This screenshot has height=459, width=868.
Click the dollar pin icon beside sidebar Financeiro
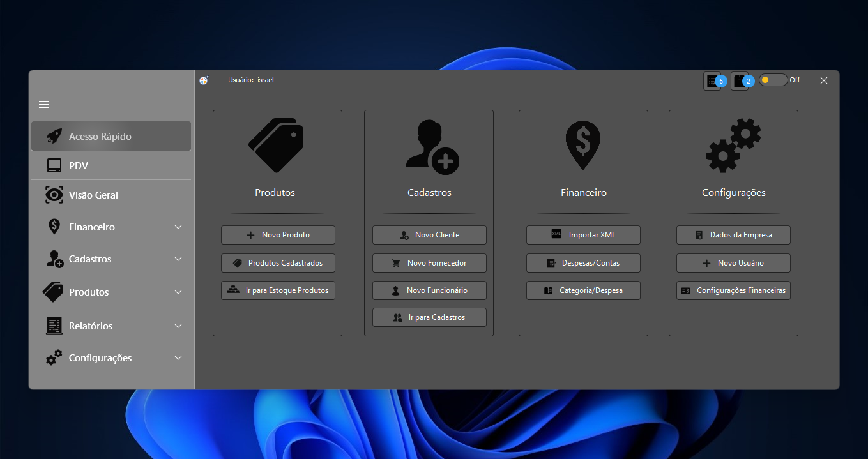[54, 227]
